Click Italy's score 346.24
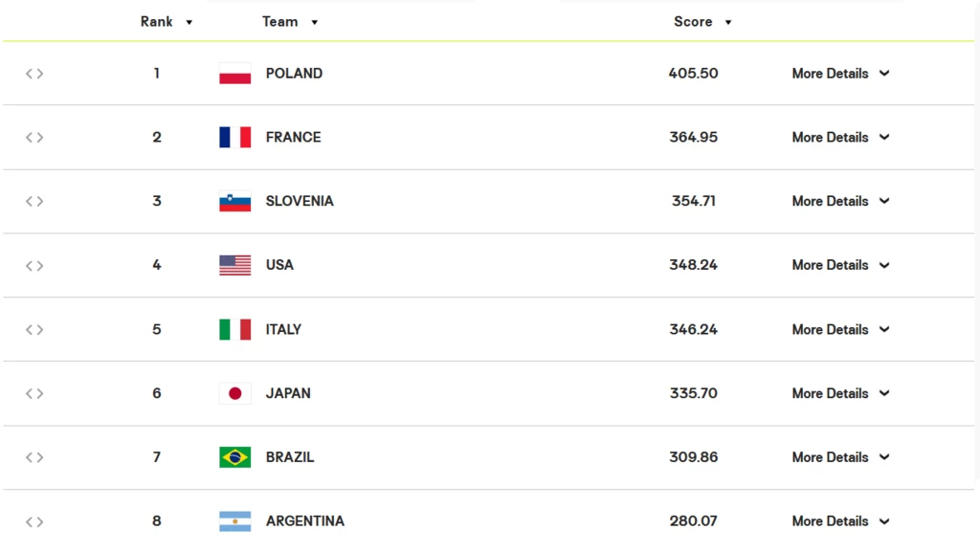Screen dimensions: 980x553 pyautogui.click(x=693, y=330)
